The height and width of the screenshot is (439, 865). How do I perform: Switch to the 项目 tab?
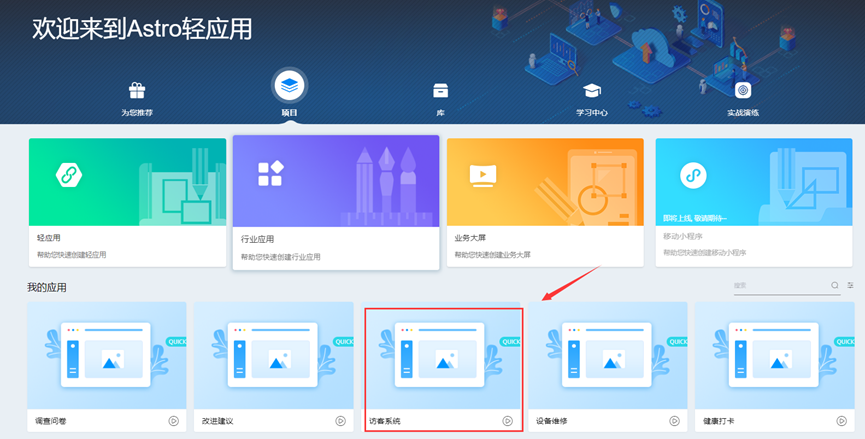290,93
